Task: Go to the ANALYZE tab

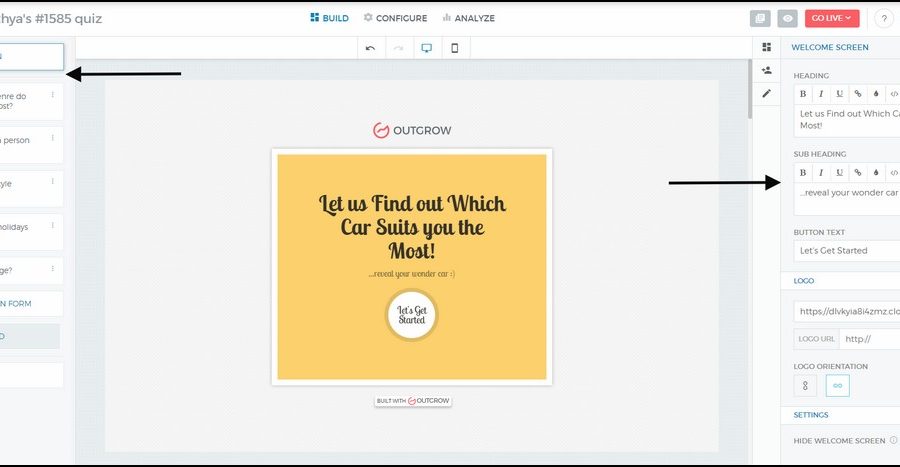Action: click(468, 18)
